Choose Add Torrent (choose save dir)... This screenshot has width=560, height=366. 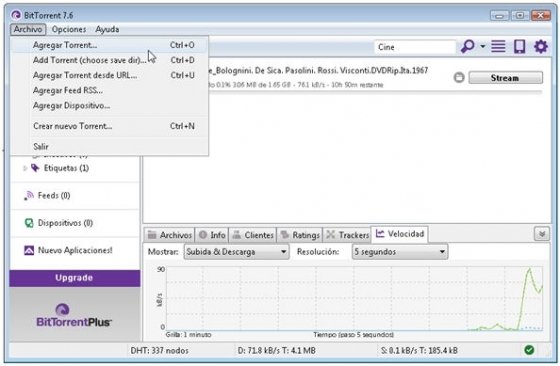pos(109,60)
